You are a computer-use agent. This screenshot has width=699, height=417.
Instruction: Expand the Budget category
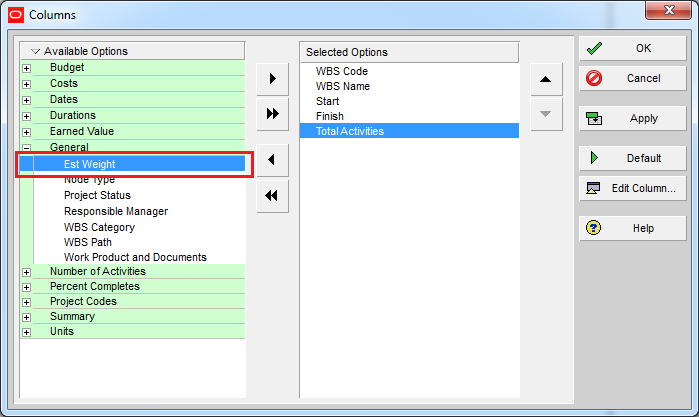click(27, 68)
